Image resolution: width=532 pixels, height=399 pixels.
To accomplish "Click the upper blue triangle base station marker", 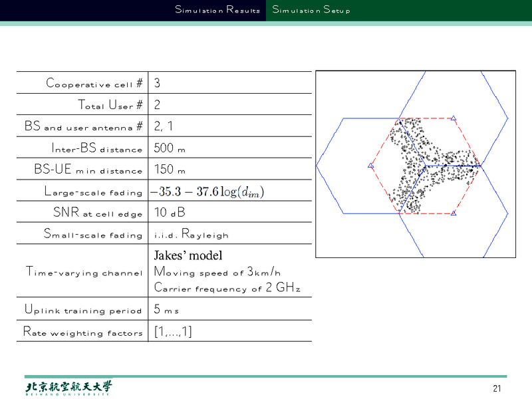I will (454, 118).
